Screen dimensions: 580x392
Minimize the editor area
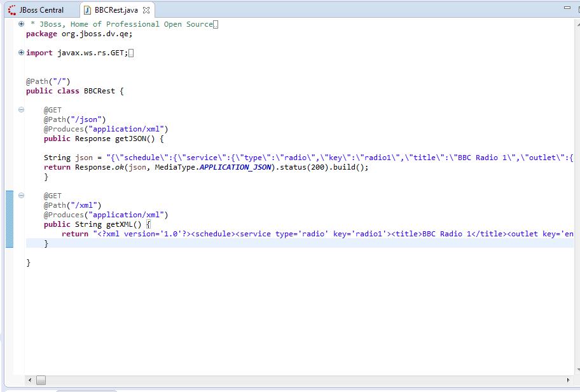tap(567, 8)
